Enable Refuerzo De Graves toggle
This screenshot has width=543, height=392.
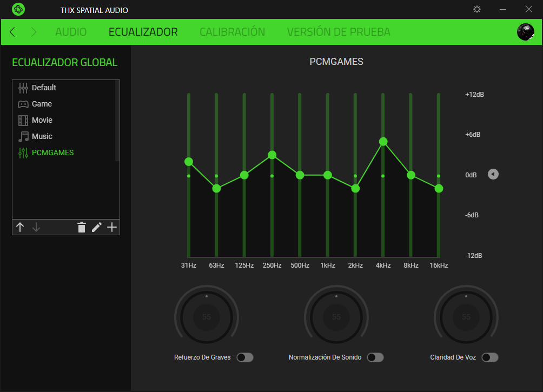coord(245,357)
